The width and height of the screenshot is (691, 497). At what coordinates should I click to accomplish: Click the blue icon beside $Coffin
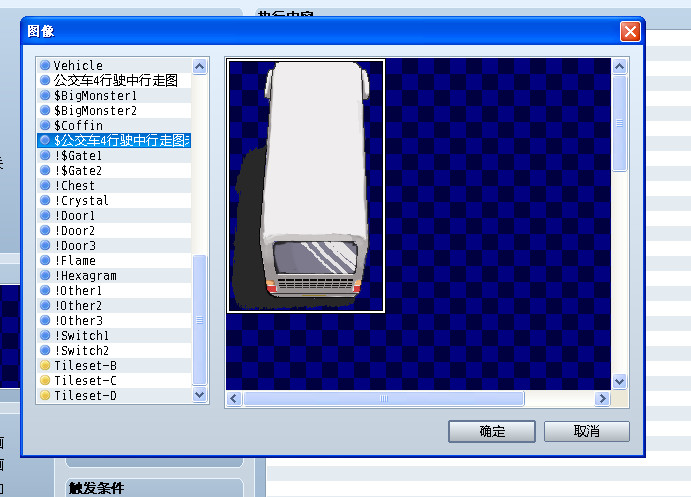coord(45,125)
